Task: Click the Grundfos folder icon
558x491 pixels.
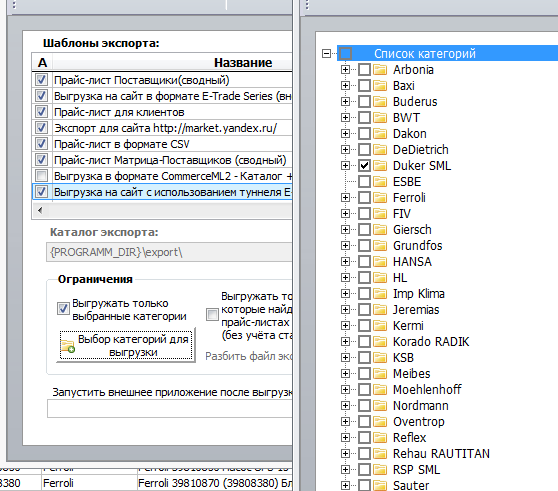Action: click(x=380, y=246)
